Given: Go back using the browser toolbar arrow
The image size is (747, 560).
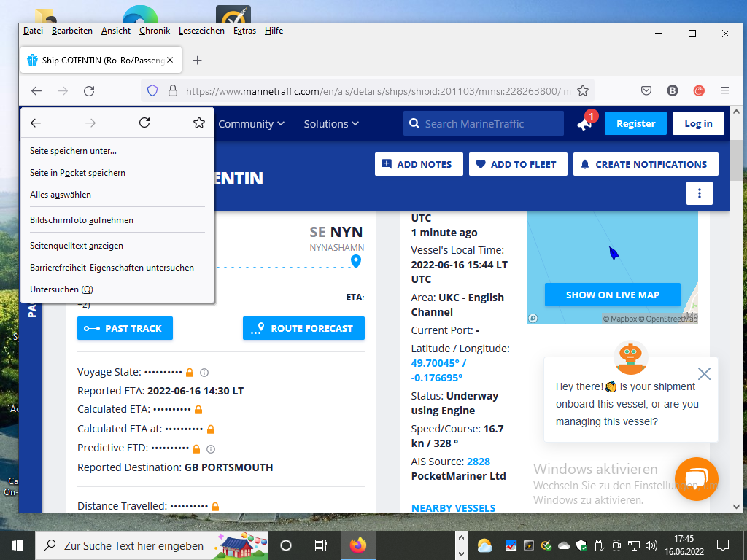Looking at the screenshot, I should [x=36, y=90].
